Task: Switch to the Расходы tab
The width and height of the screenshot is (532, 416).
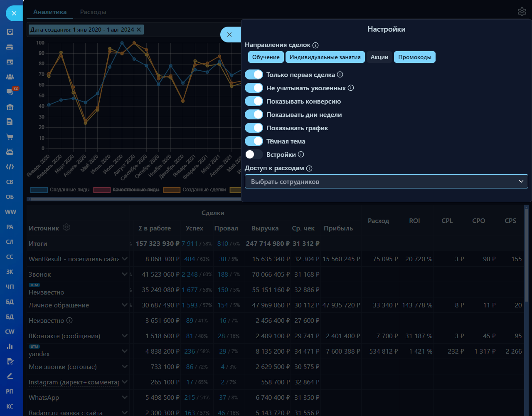Action: pyautogui.click(x=93, y=12)
